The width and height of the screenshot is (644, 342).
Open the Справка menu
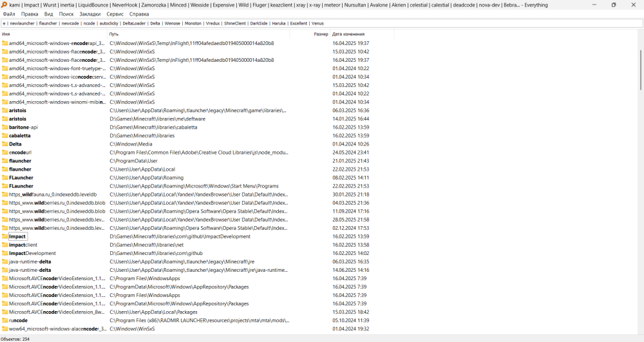coord(139,14)
